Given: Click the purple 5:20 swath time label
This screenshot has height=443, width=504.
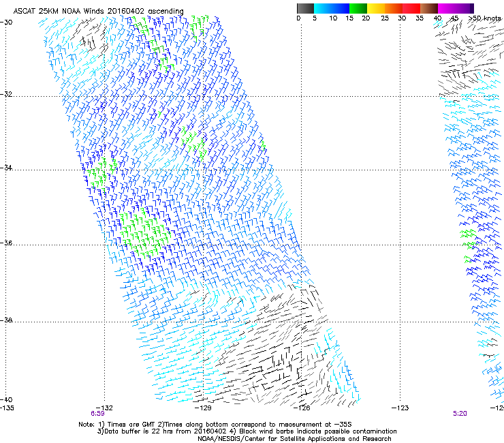Looking at the screenshot, I should [460, 414].
